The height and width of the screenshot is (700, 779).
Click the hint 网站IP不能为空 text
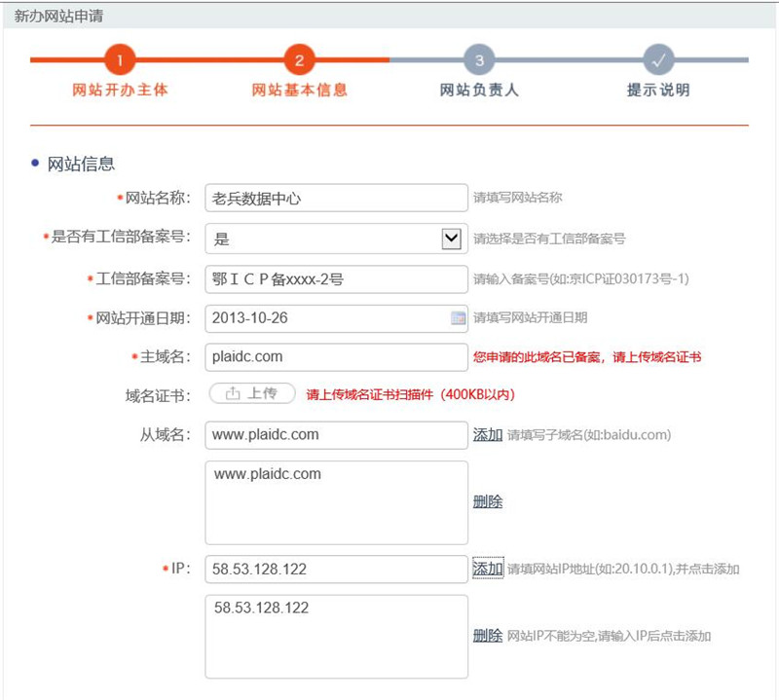tap(610, 636)
